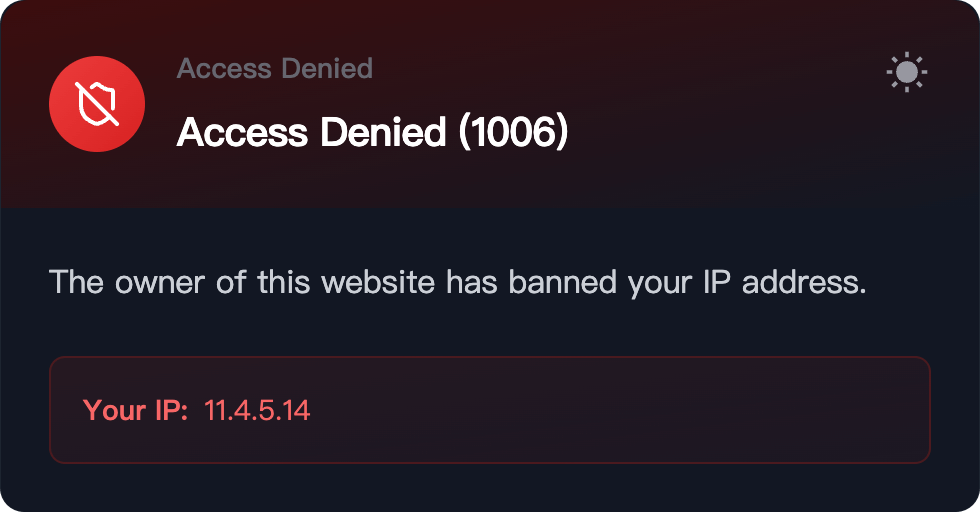Click the word 'website' in message
The image size is (980, 512).
click(x=378, y=282)
